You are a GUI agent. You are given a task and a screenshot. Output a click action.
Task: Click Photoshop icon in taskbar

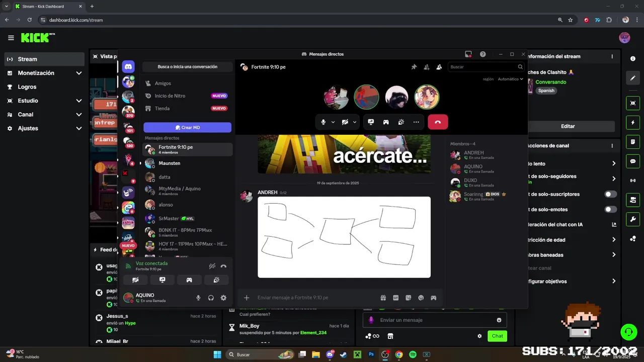(371, 354)
